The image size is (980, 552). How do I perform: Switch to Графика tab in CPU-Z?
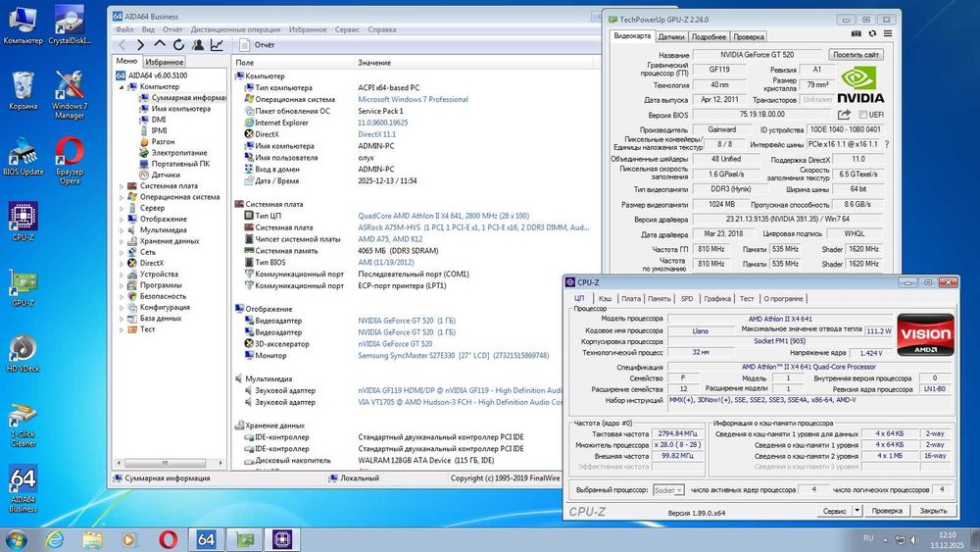717,299
